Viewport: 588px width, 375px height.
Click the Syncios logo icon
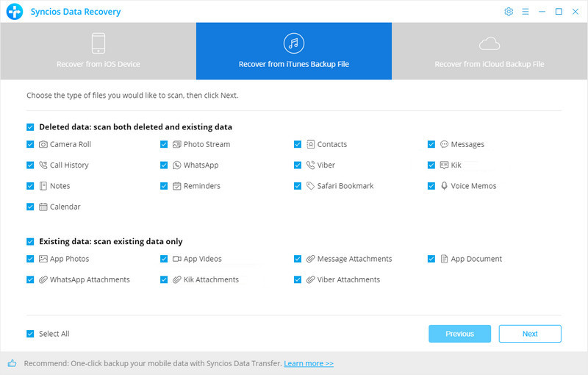coord(15,12)
